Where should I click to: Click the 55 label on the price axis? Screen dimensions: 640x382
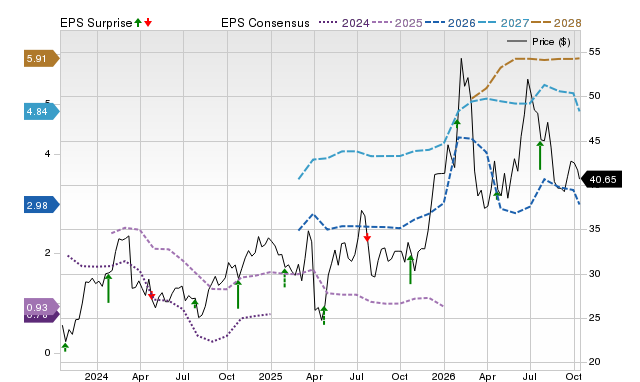tap(594, 52)
